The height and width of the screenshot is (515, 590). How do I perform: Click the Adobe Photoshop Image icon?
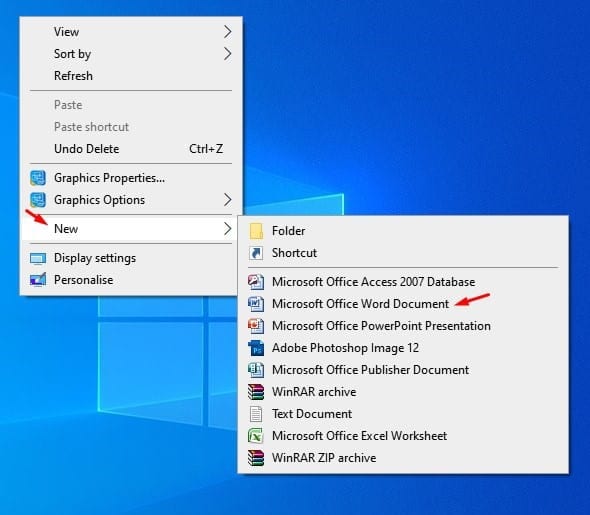(256, 348)
